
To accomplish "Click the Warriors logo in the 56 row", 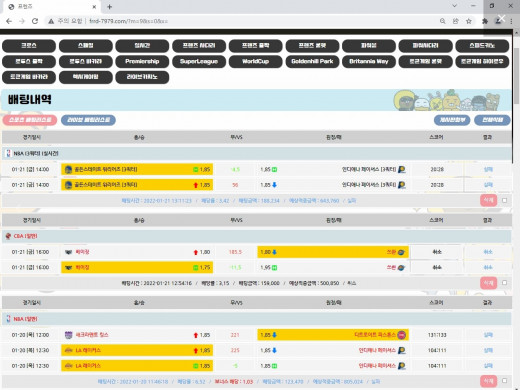I will [x=68, y=185].
